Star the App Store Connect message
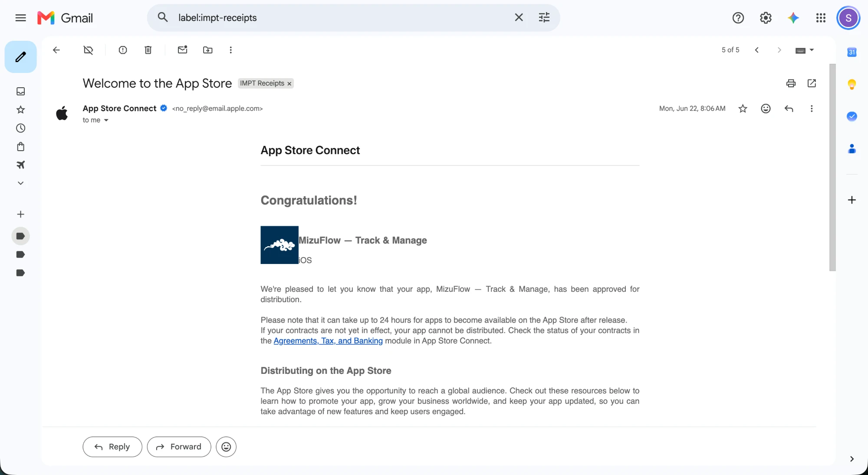868x475 pixels. click(x=743, y=109)
